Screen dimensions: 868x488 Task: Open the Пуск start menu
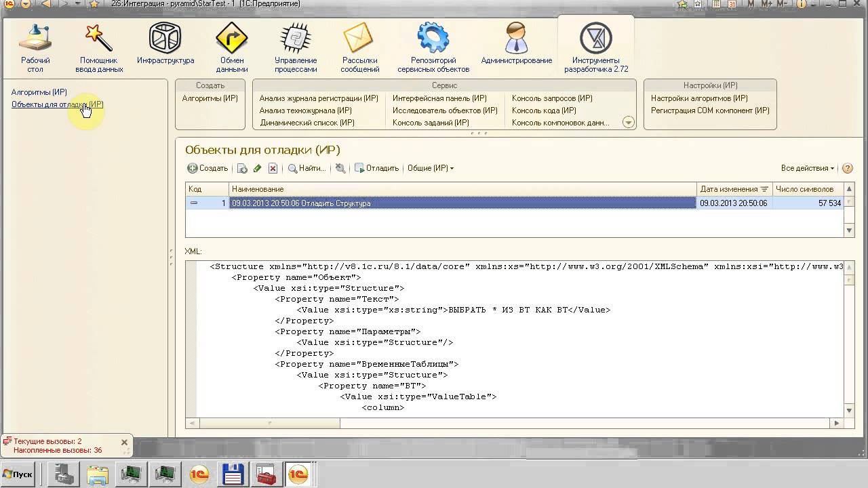[18, 474]
